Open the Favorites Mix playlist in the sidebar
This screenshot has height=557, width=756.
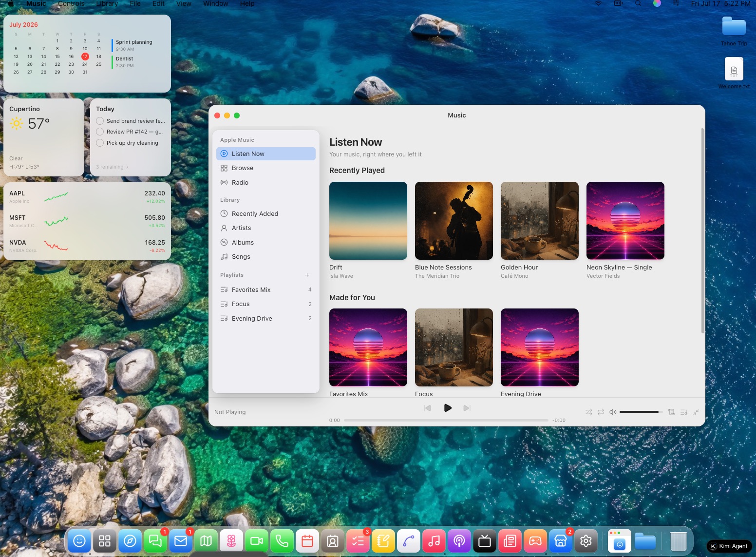pos(266,289)
